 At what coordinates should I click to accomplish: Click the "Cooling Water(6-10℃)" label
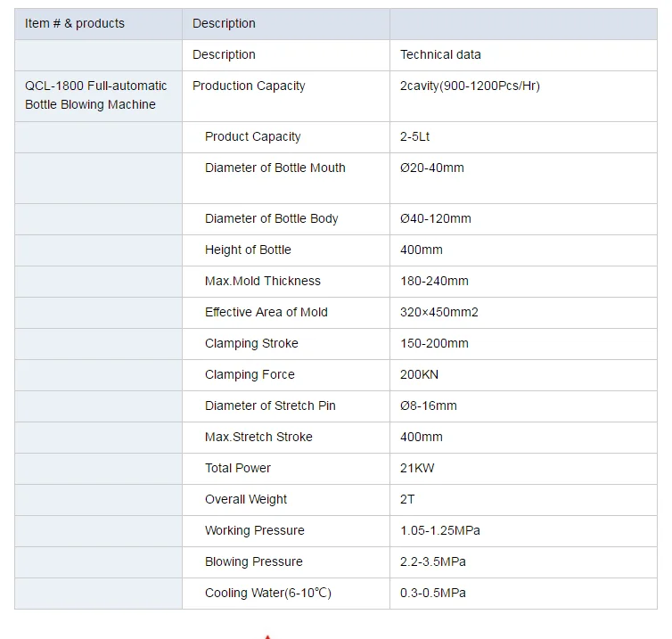(x=268, y=593)
